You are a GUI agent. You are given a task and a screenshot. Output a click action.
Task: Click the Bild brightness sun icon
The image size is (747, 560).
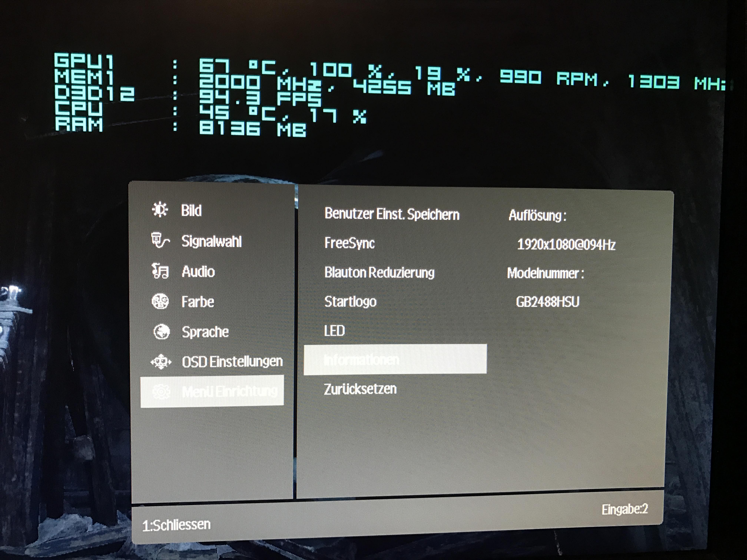160,210
